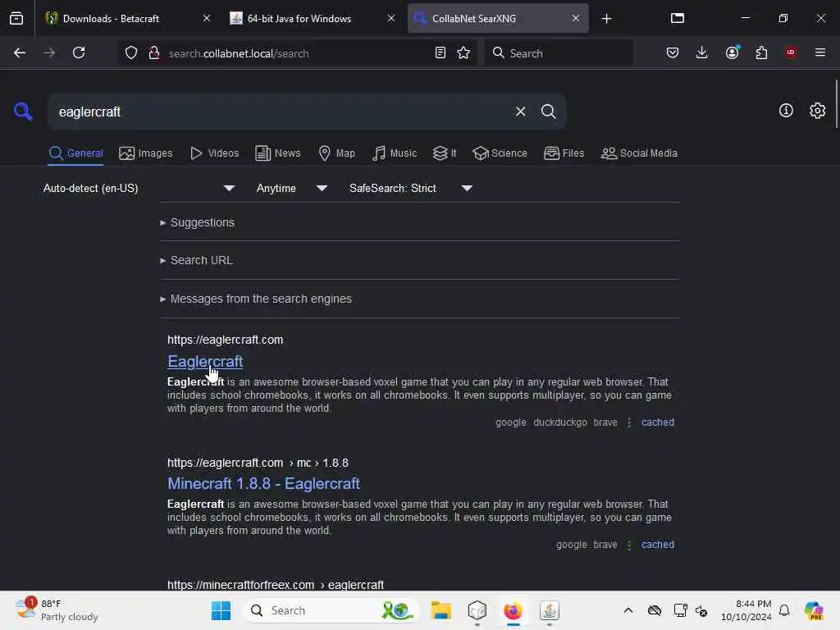Click the Firefox taskbar icon
This screenshot has height=630, width=840.
(513, 610)
